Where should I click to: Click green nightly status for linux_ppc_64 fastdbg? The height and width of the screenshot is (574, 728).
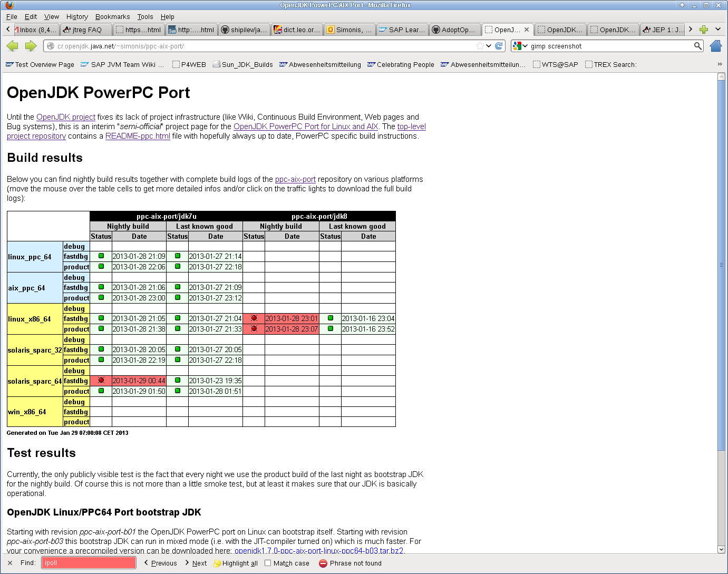click(101, 256)
